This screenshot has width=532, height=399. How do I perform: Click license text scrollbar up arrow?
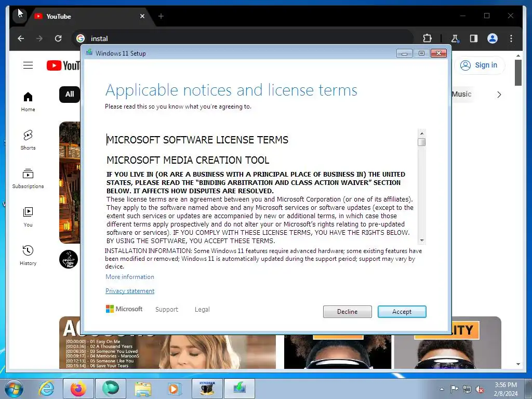422,134
